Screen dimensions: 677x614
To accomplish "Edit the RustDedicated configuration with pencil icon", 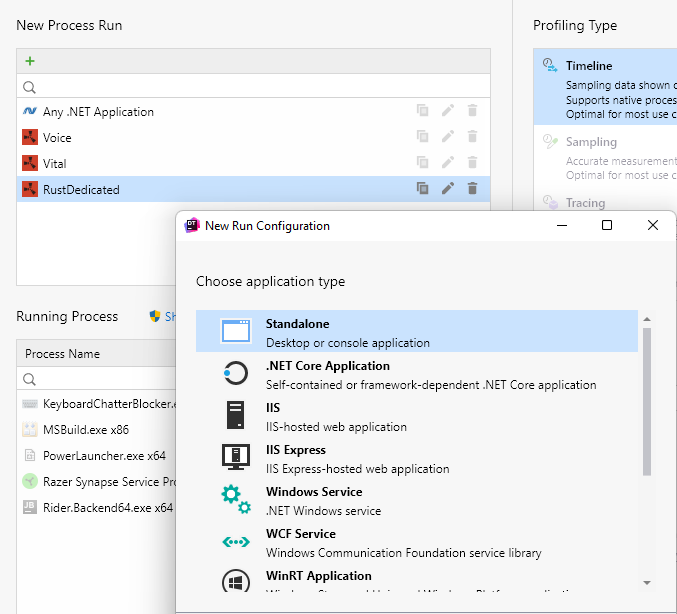I will 448,188.
